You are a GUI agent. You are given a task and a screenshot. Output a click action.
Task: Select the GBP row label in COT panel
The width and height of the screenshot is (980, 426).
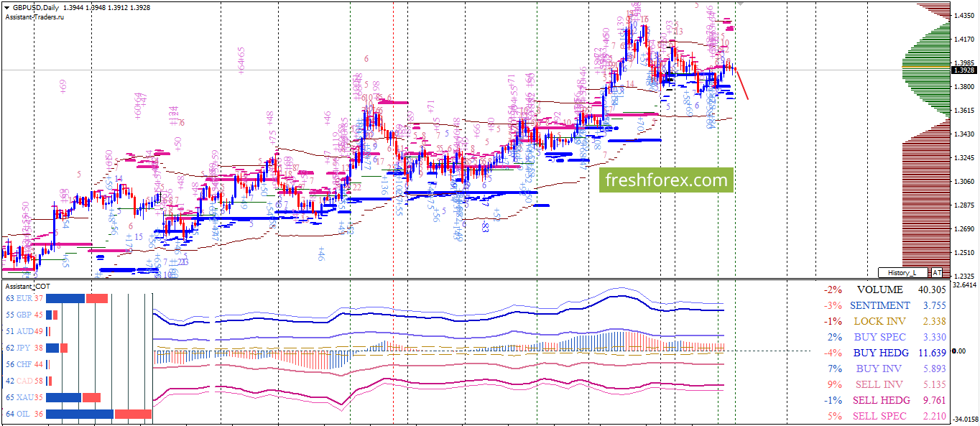pyautogui.click(x=24, y=315)
